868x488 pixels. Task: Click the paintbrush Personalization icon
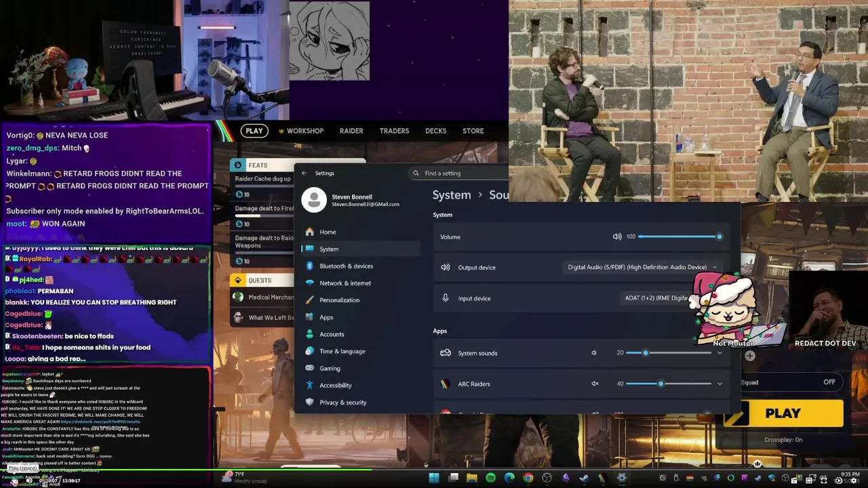tap(310, 300)
